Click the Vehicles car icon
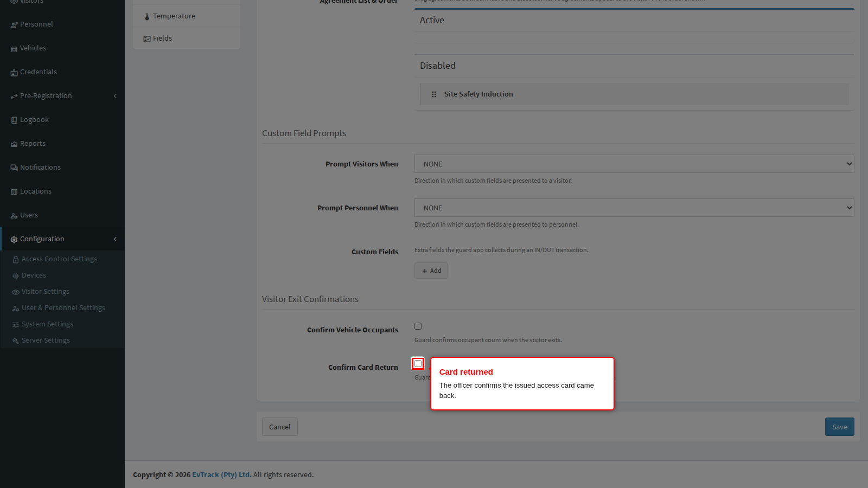 [14, 49]
